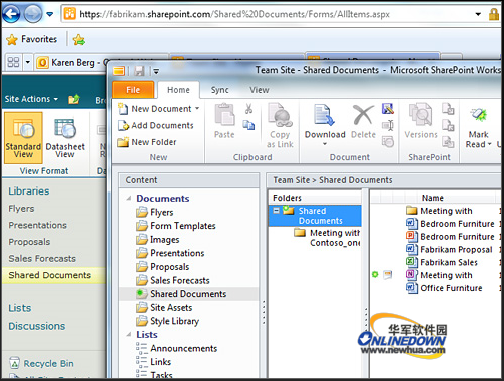The height and width of the screenshot is (381, 504).
Task: Select Datasheet View icon
Action: pos(65,129)
